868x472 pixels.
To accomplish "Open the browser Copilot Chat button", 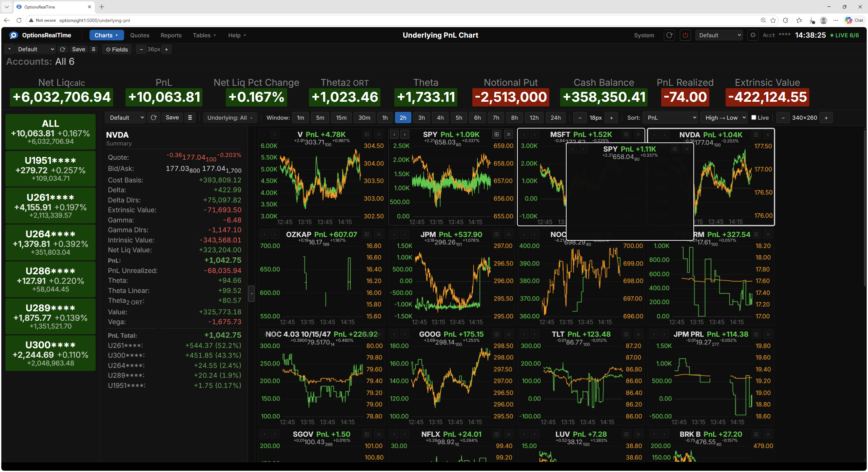I will click(854, 20).
